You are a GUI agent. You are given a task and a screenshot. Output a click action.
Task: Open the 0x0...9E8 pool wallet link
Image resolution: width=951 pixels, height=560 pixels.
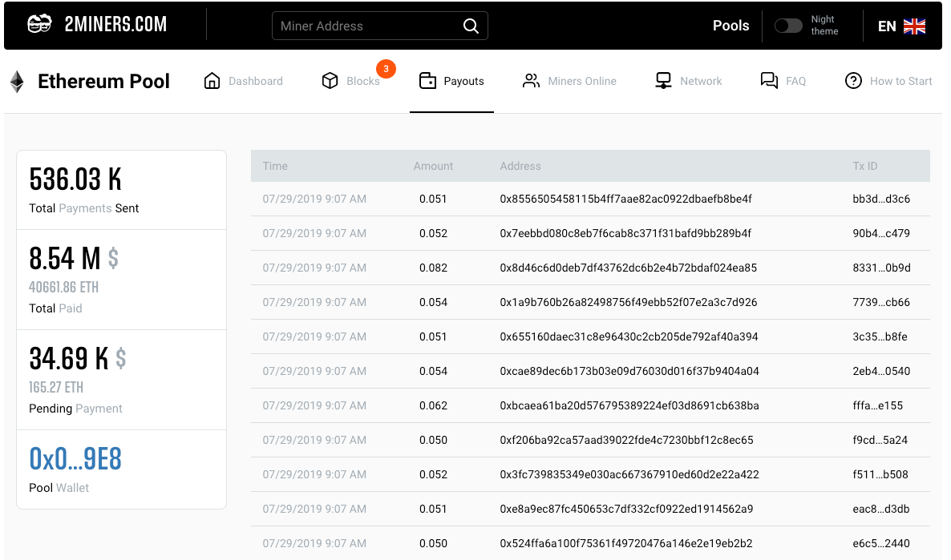point(75,459)
